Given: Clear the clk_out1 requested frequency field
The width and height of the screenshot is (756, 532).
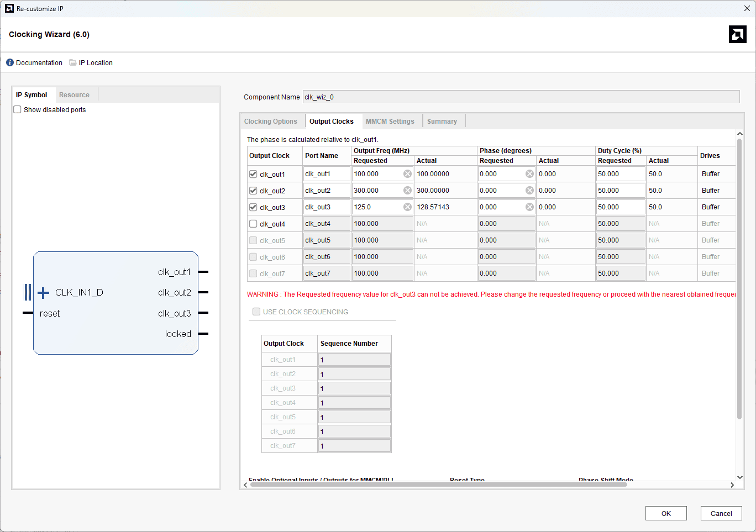Looking at the screenshot, I should point(407,174).
